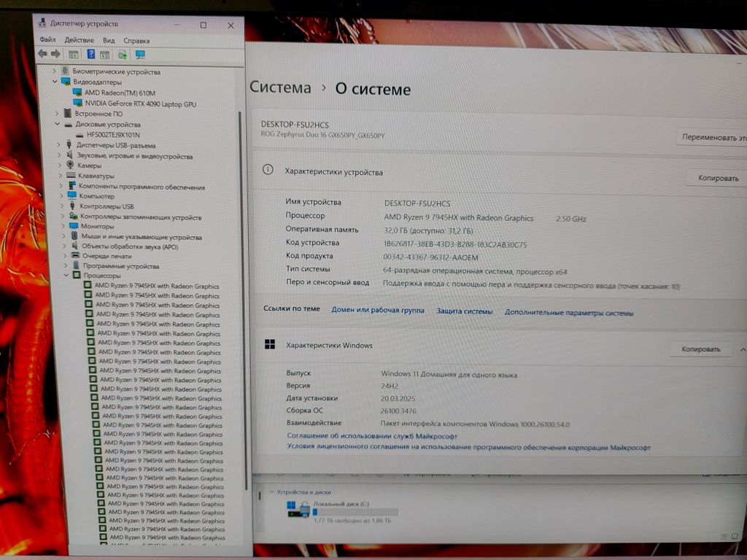Screen dimensions: 747x560
Task: Click the Очереди печати printer icon
Action: [x=75, y=255]
